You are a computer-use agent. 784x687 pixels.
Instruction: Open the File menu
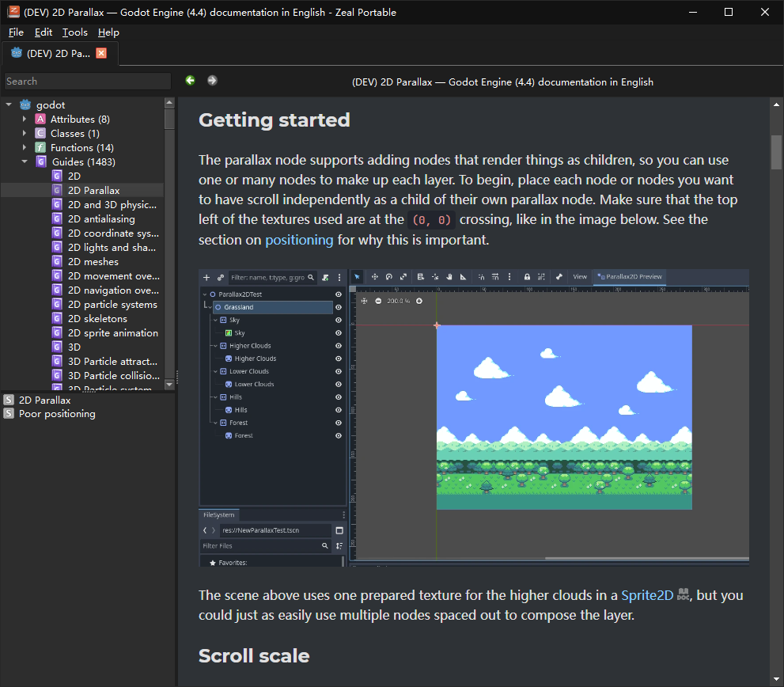coord(16,32)
